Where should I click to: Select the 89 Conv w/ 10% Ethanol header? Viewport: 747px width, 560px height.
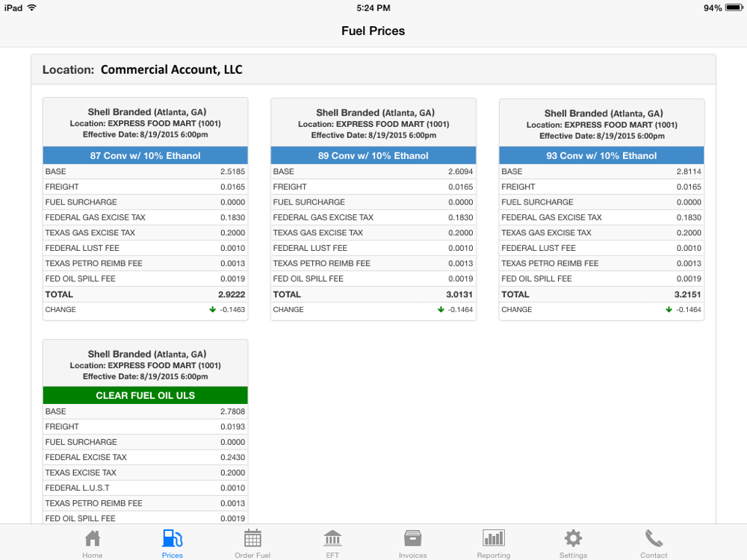tap(373, 156)
